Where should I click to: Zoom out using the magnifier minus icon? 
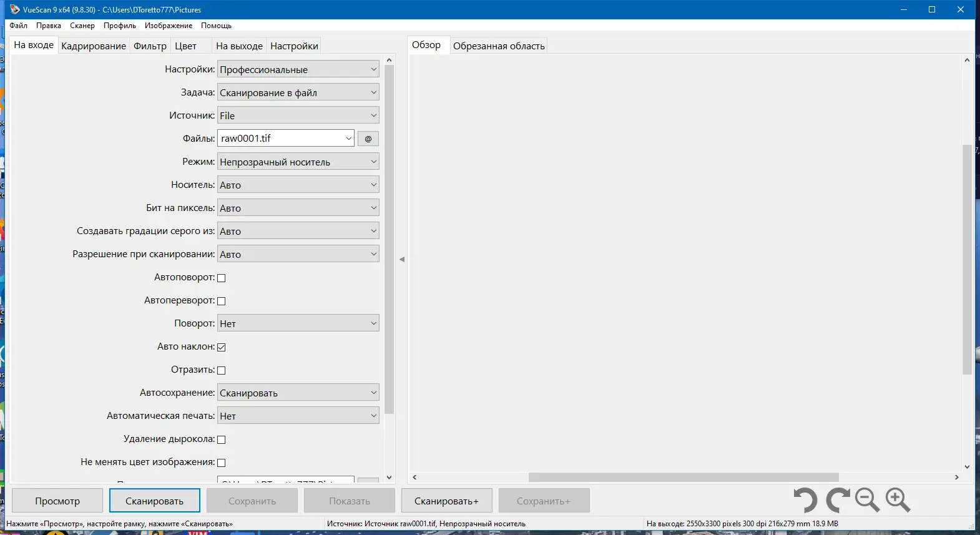[868, 501]
